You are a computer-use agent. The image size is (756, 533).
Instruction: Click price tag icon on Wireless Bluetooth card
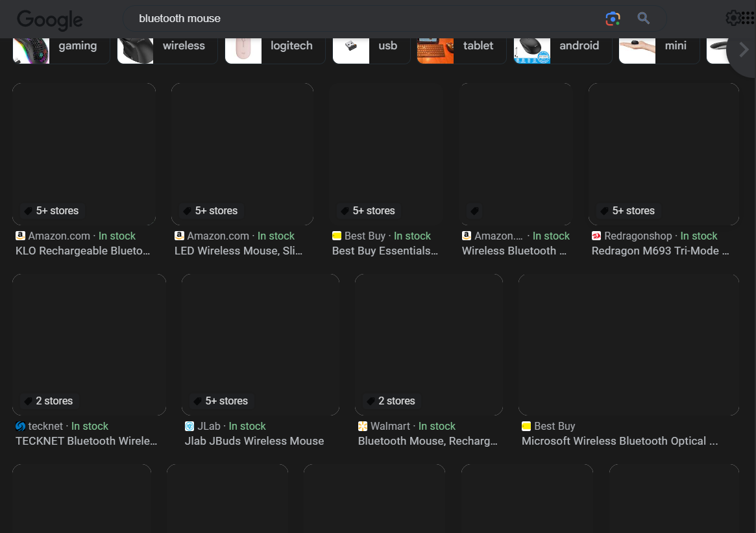click(x=474, y=211)
